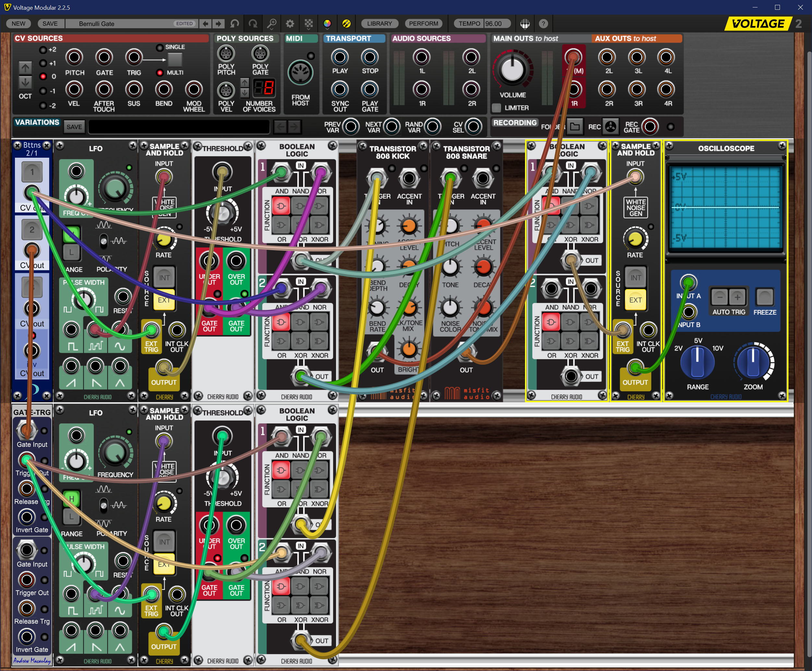This screenshot has width=812, height=671.
Task: Click the MOD WHEEL output jack
Action: (x=194, y=89)
